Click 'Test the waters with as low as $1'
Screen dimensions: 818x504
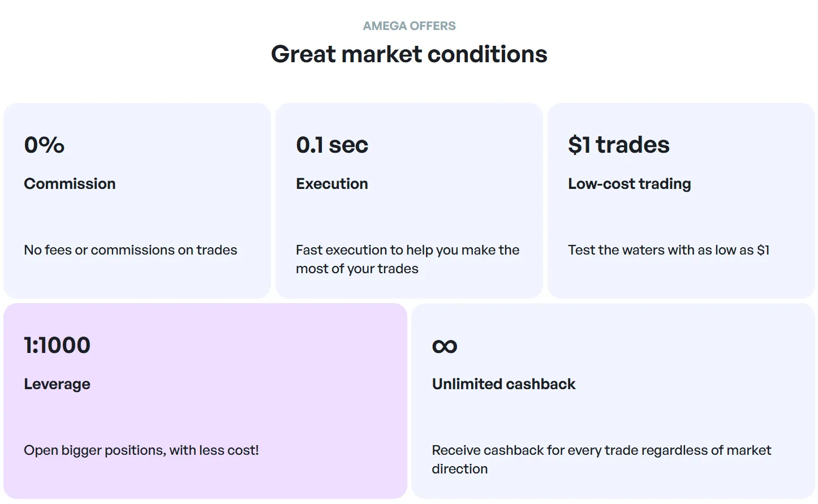pos(669,250)
